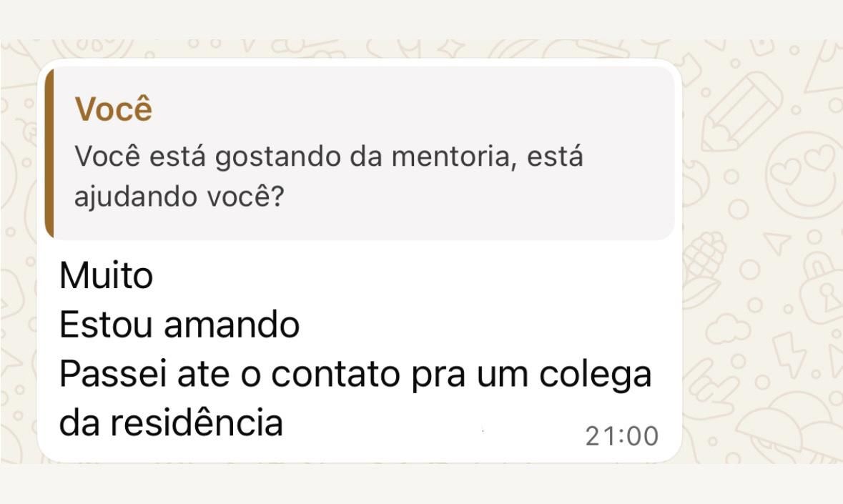Click the "ajudando você?" quoted line
This screenshot has width=843, height=504.
tap(179, 195)
